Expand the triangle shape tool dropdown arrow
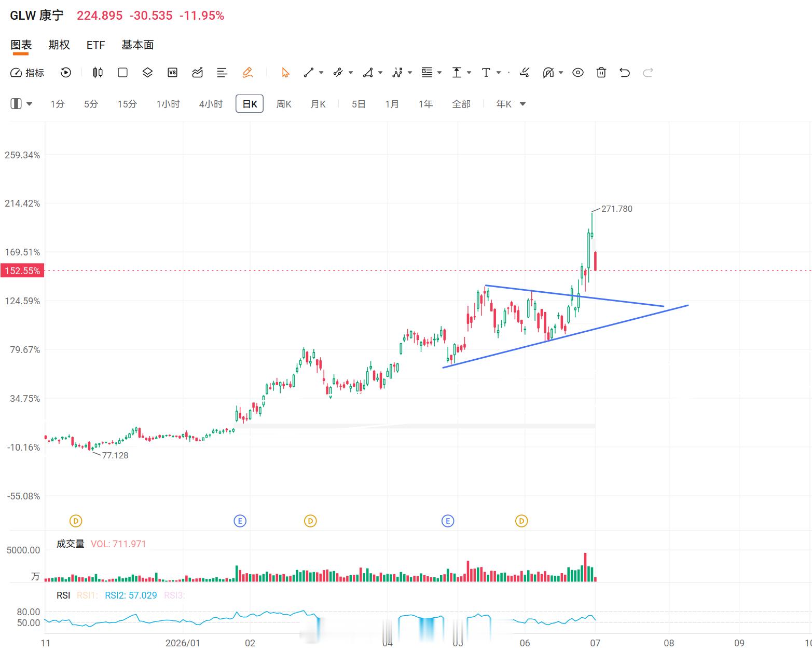812x651 pixels. (380, 73)
